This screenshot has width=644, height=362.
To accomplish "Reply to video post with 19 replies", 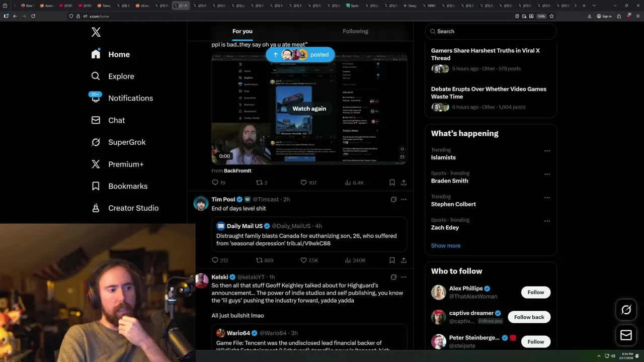I will click(218, 183).
